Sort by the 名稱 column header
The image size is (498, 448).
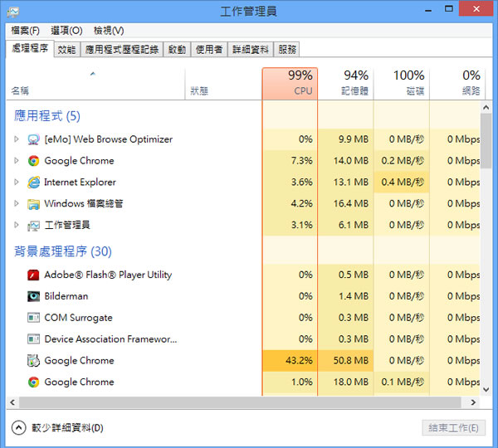click(95, 84)
